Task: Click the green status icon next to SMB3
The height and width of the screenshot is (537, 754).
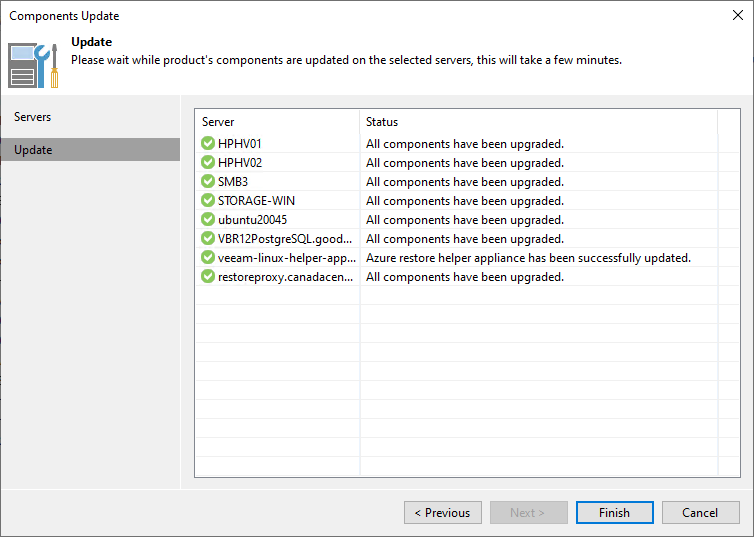Action: coord(208,181)
